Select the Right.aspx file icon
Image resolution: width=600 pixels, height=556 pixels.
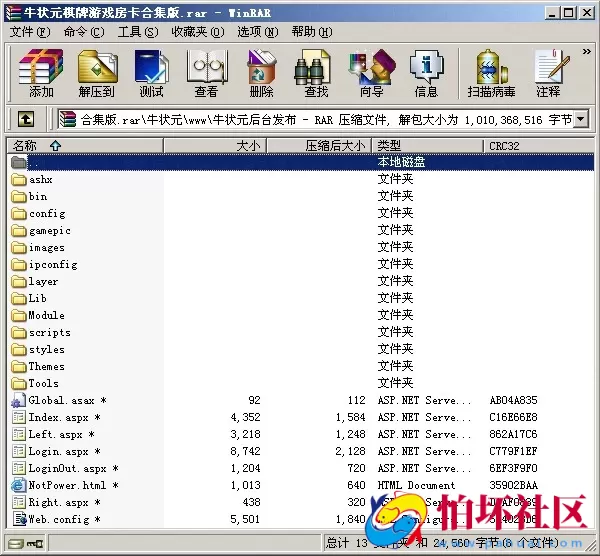pyautogui.click(x=18, y=502)
